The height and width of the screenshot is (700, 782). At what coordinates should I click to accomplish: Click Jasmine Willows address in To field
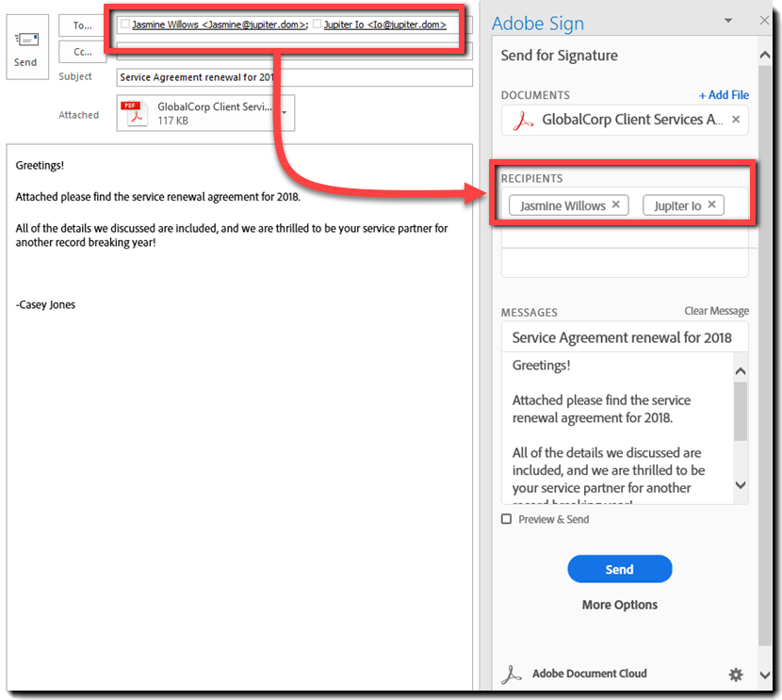click(x=220, y=24)
